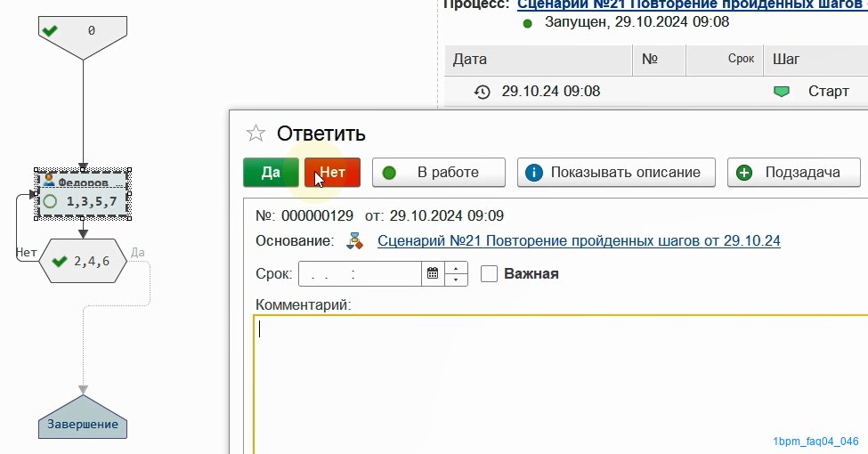The image size is (868, 454).
Task: Add the 'Ответить' form to favorites with the star
Action: (256, 133)
